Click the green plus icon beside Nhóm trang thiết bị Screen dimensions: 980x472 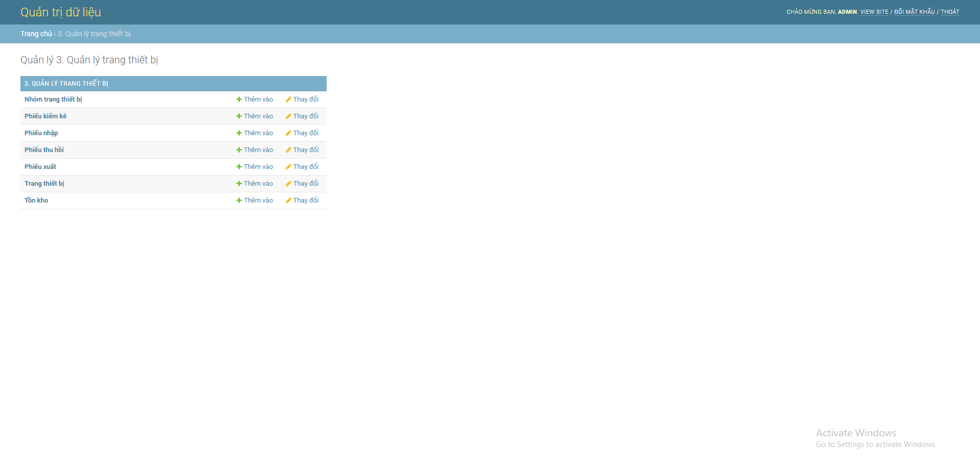[x=238, y=99]
